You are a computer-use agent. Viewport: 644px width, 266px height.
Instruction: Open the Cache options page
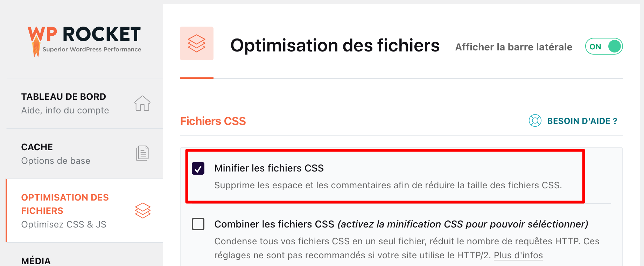point(37,147)
